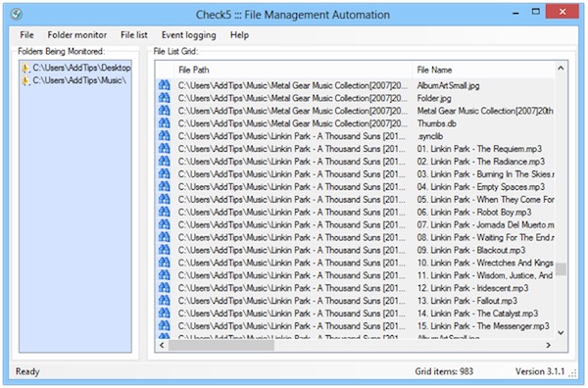Select 15. Linkin Park - The Messenger.mp3
The height and width of the screenshot is (388, 588).
[x=483, y=326]
